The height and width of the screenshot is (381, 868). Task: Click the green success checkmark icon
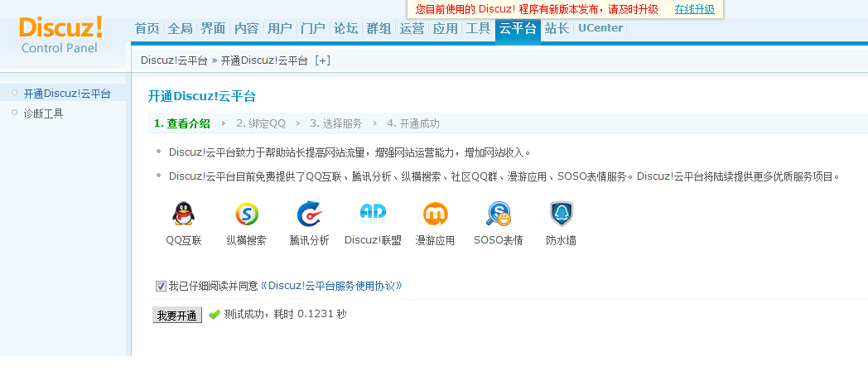[215, 315]
